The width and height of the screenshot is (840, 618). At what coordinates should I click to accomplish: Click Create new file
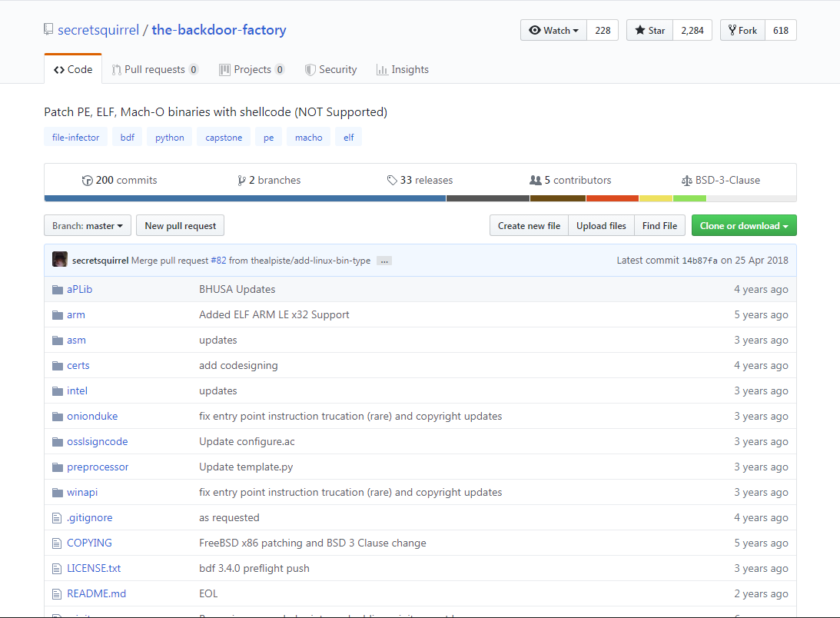(529, 226)
